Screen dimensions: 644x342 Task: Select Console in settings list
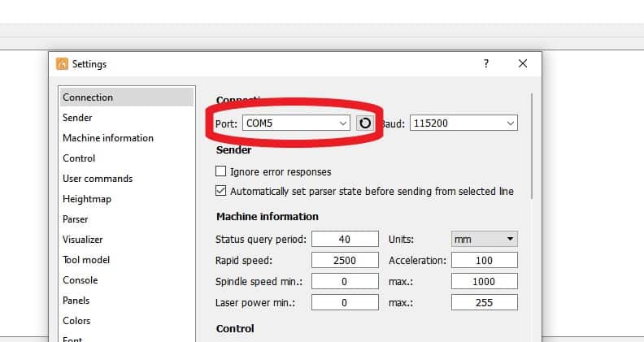tap(127, 280)
